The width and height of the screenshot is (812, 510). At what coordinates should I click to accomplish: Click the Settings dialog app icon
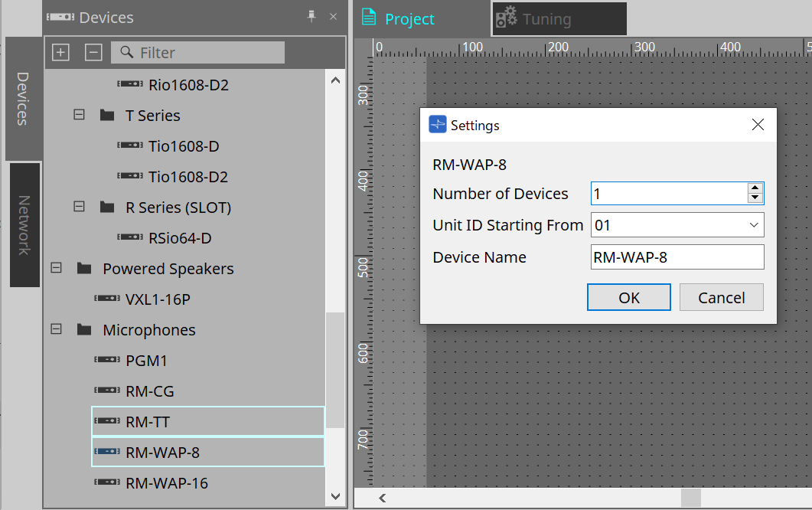(x=437, y=124)
